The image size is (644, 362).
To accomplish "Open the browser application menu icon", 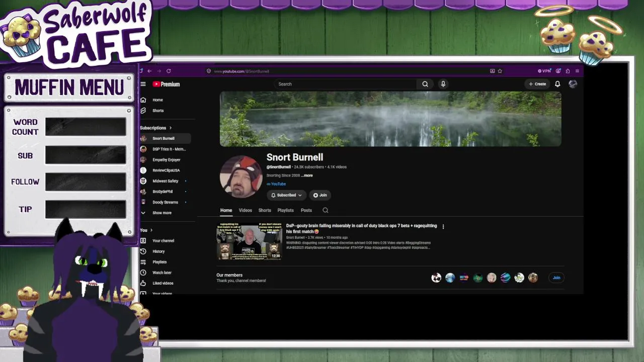I will 577,71.
